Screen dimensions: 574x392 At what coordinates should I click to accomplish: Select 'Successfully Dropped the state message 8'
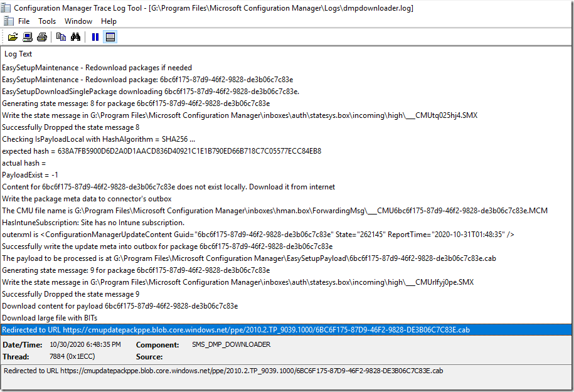[287, 127]
